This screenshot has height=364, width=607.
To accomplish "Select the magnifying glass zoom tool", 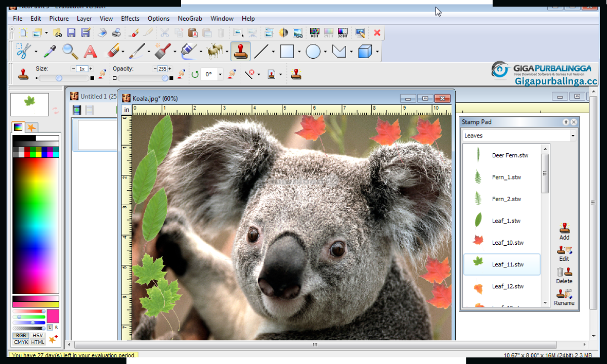I will point(70,51).
